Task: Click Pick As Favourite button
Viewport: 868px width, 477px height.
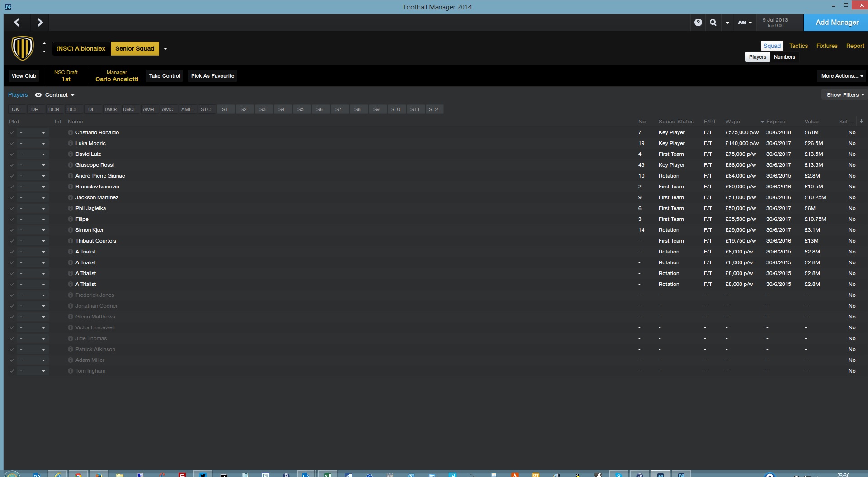Action: click(212, 76)
